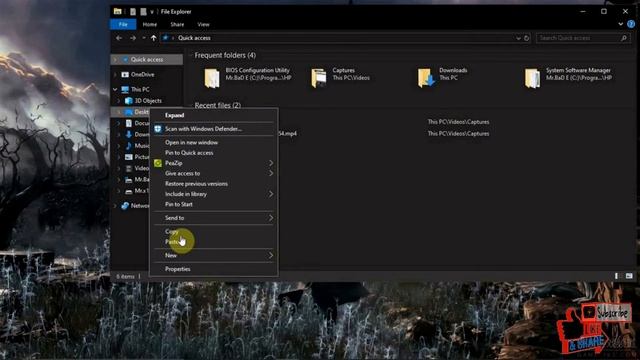Click the Search Quick access field
640x360 pixels.
click(x=582, y=38)
